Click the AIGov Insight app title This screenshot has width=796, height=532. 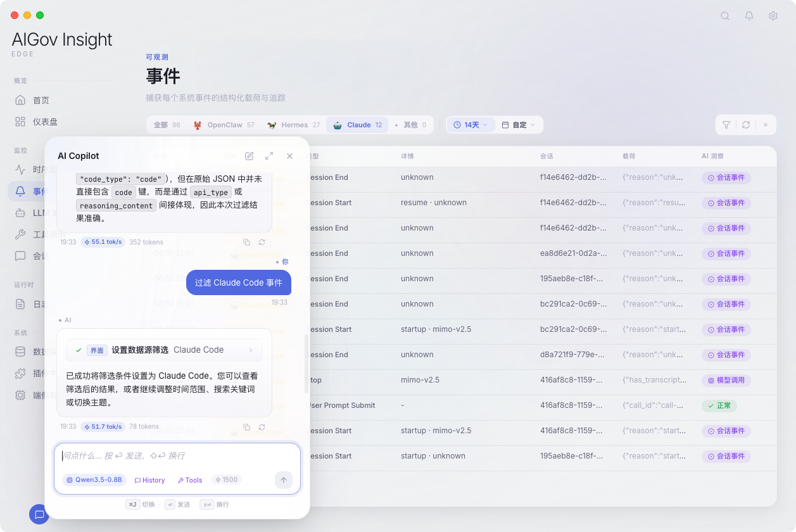click(x=62, y=39)
